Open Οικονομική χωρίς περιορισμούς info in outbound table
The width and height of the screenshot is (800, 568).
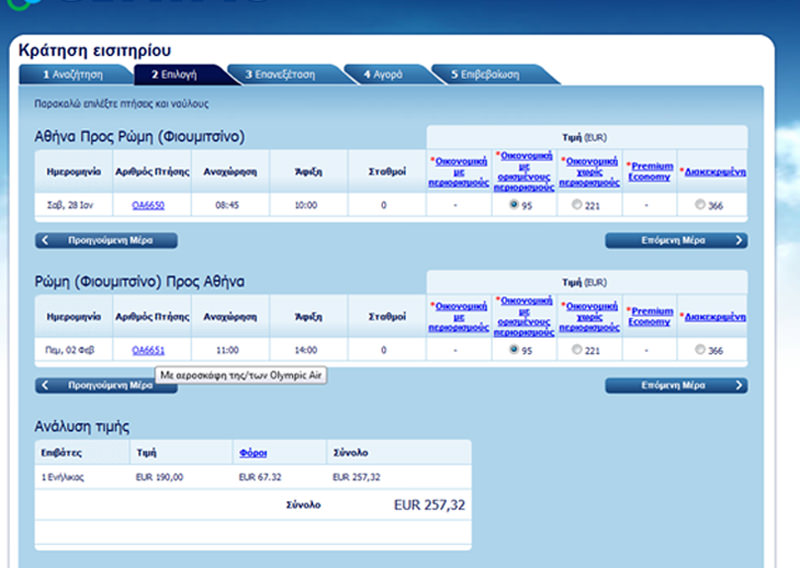(590, 171)
